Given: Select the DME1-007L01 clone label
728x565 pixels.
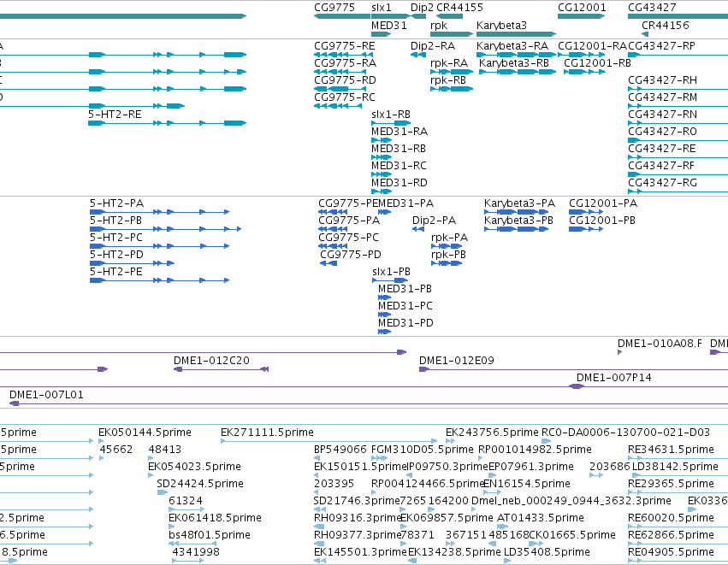Looking at the screenshot, I should [46, 394].
